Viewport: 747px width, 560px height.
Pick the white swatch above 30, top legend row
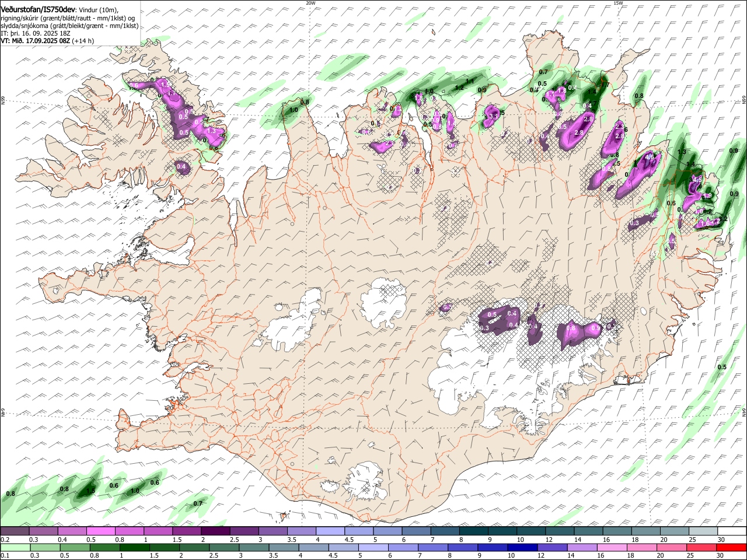tap(732, 531)
